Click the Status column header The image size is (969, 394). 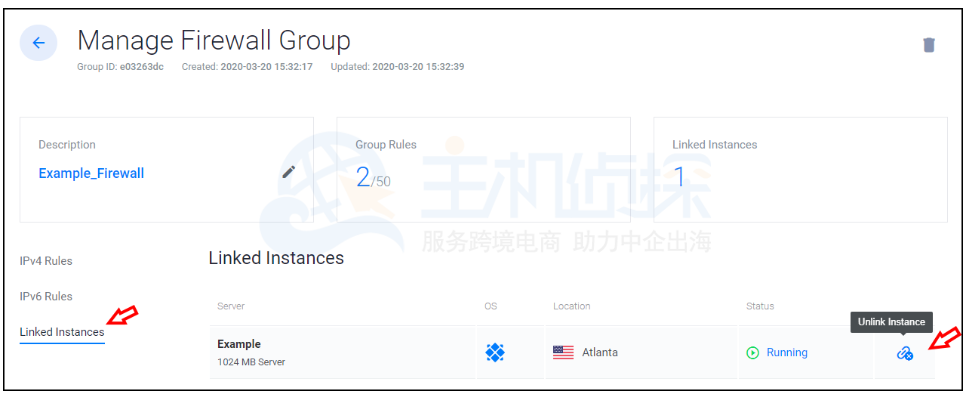coord(760,306)
